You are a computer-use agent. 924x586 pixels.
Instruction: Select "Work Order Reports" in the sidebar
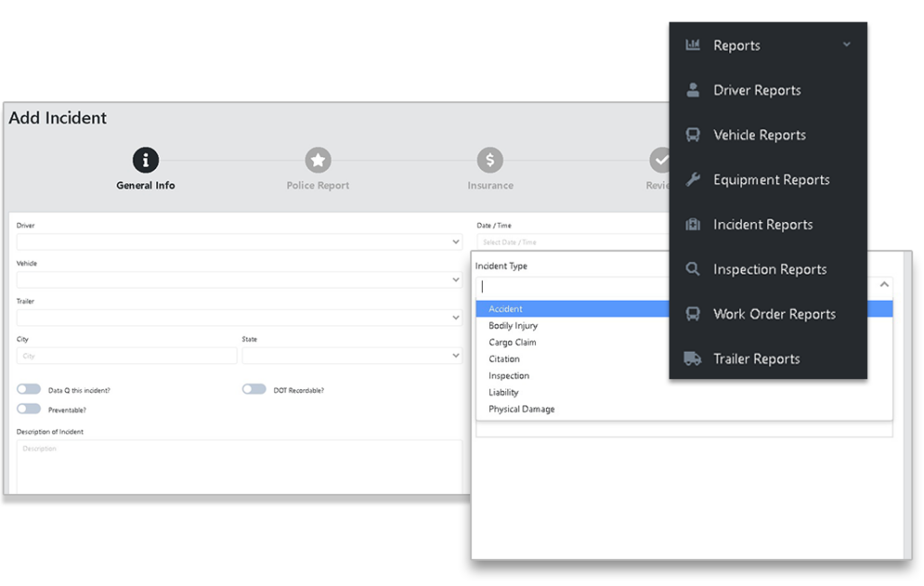pos(773,313)
